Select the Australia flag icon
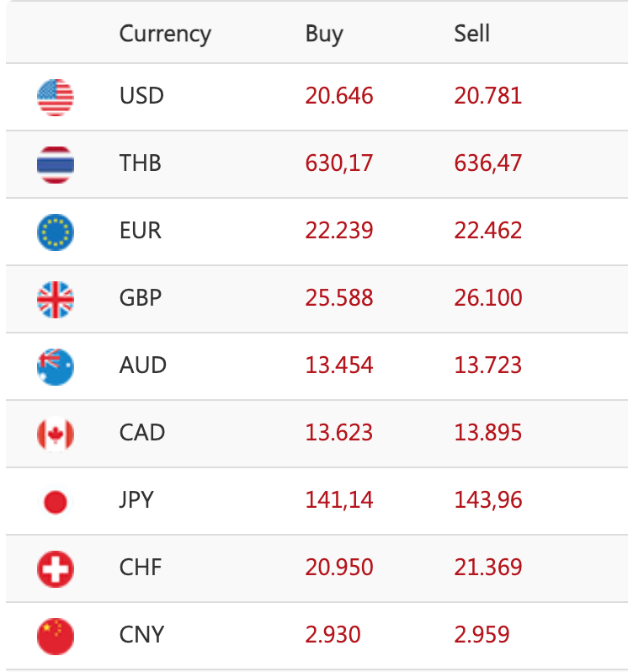 coord(56,366)
